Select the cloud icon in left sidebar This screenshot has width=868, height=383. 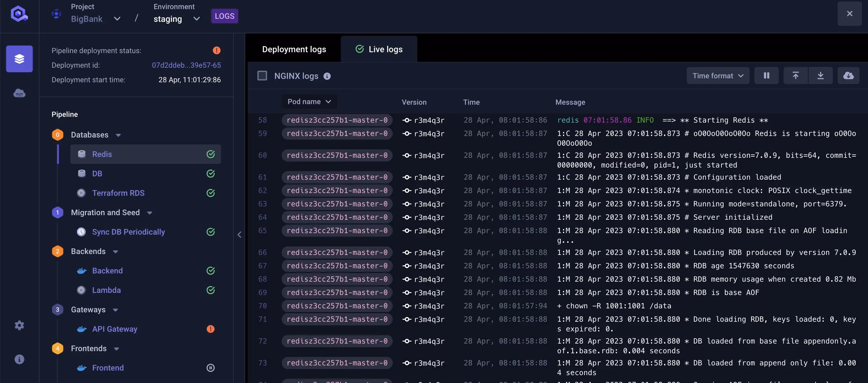tap(19, 93)
